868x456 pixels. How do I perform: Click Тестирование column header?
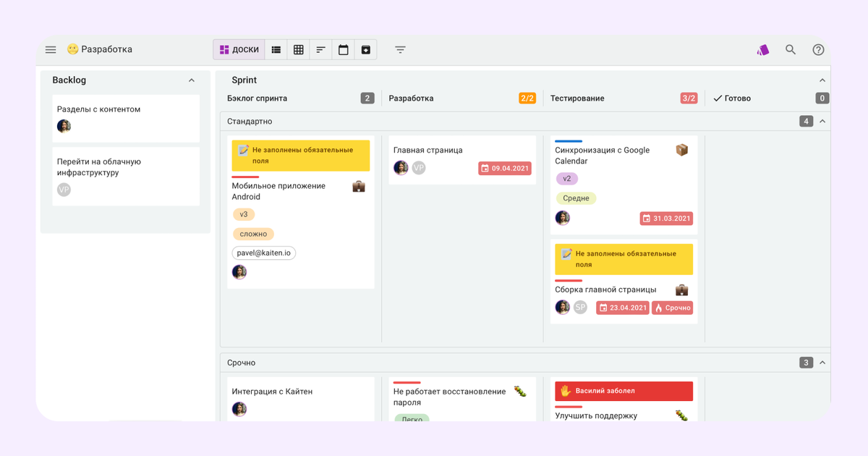577,98
